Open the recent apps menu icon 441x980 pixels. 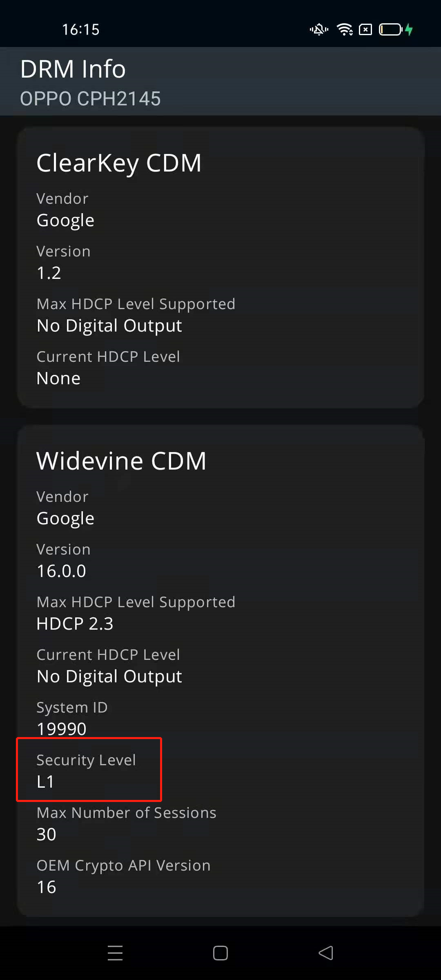point(115,953)
